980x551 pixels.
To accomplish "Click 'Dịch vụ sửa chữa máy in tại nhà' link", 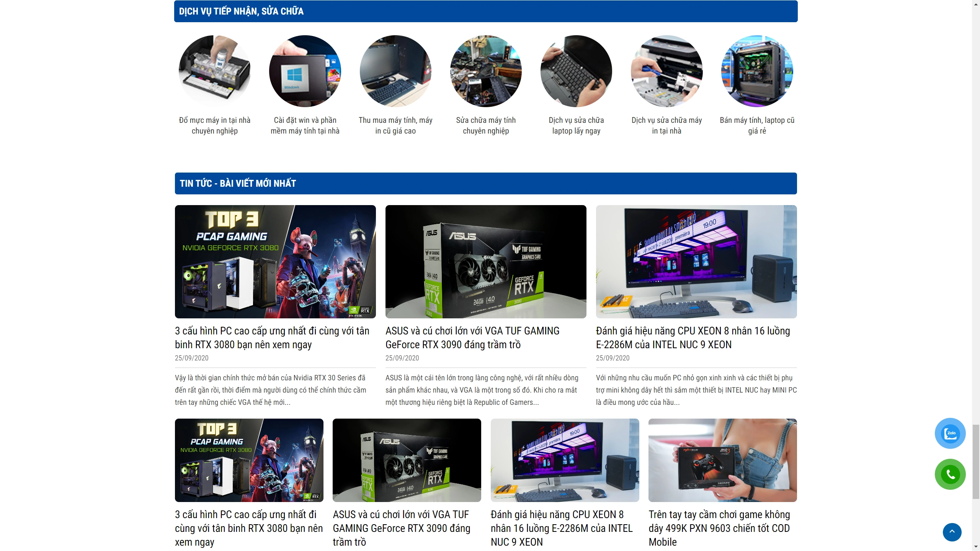I will pos(666,126).
